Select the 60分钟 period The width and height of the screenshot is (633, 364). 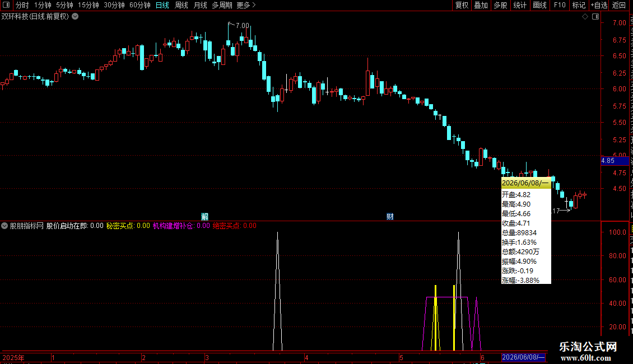point(140,5)
